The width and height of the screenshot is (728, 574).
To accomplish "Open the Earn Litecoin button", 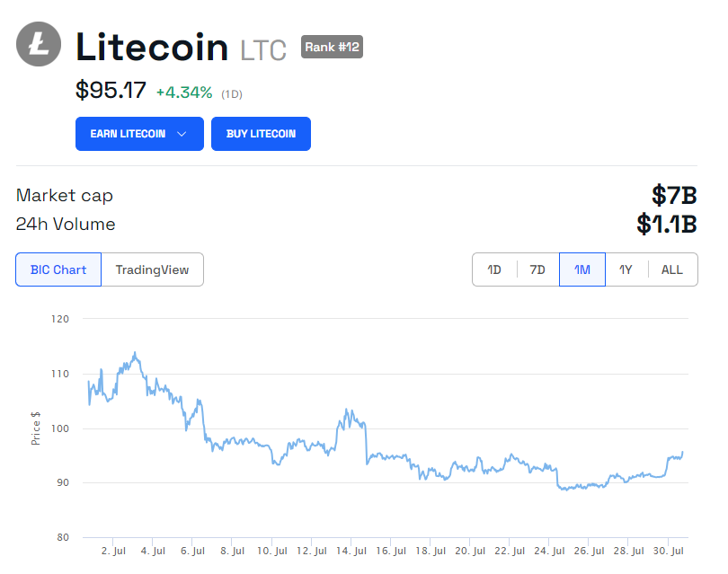I will [x=139, y=134].
